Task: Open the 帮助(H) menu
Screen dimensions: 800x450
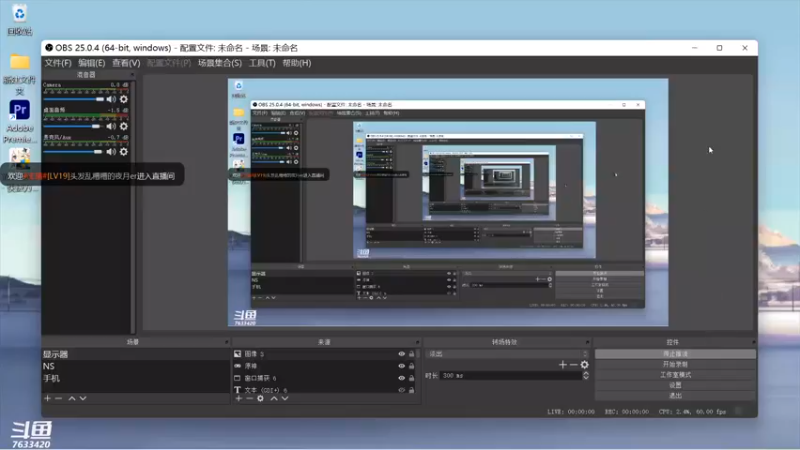Action: pos(296,63)
